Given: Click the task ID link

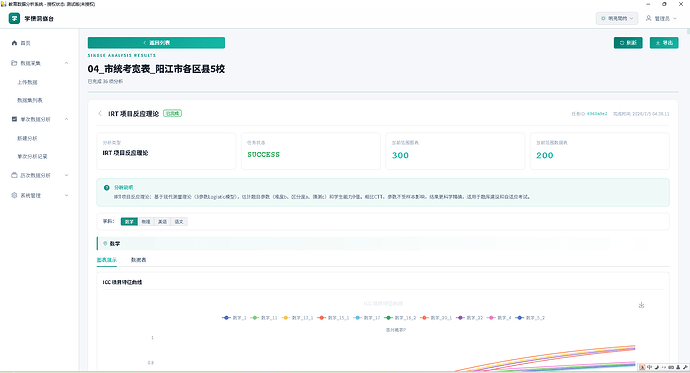Looking at the screenshot, I should point(597,114).
